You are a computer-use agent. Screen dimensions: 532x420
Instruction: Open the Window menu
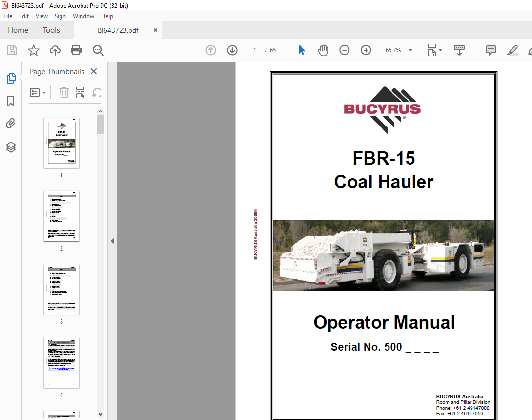pyautogui.click(x=83, y=16)
